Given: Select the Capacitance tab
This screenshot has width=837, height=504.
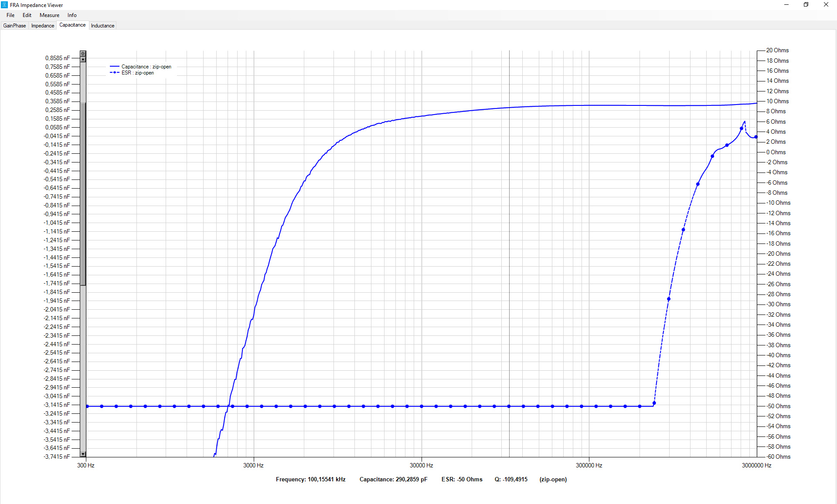Looking at the screenshot, I should (72, 25).
